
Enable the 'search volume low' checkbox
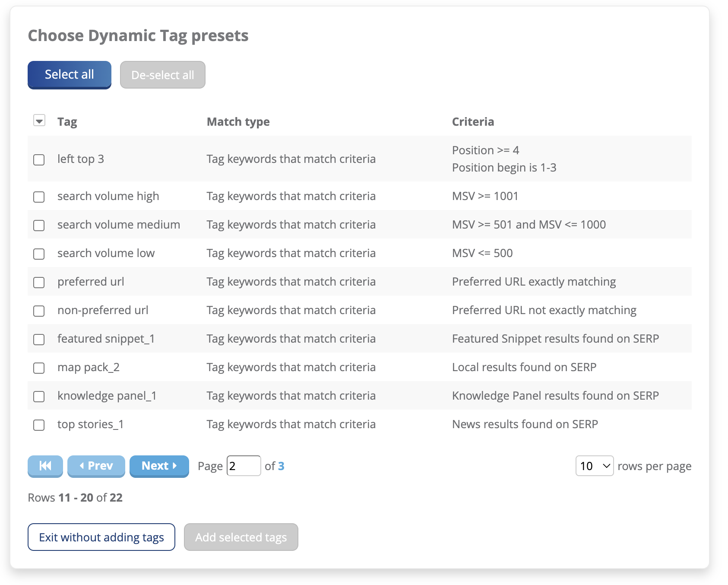[x=39, y=254]
